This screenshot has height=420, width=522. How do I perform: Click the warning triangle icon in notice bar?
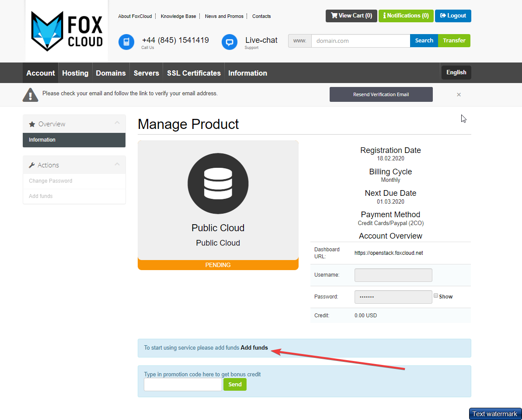30,94
